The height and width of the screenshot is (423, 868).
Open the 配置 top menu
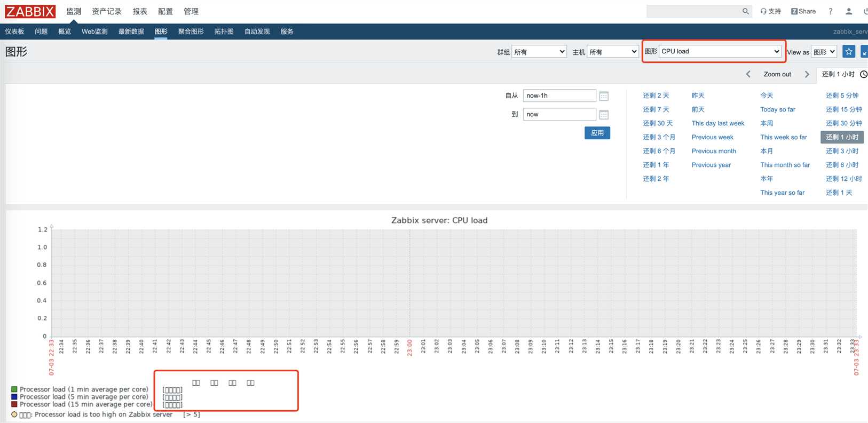coord(165,11)
